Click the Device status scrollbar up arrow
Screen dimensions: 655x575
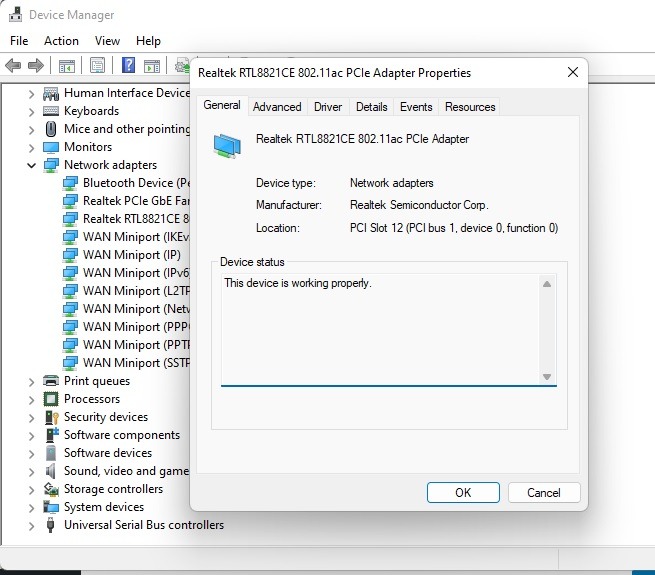tap(547, 284)
